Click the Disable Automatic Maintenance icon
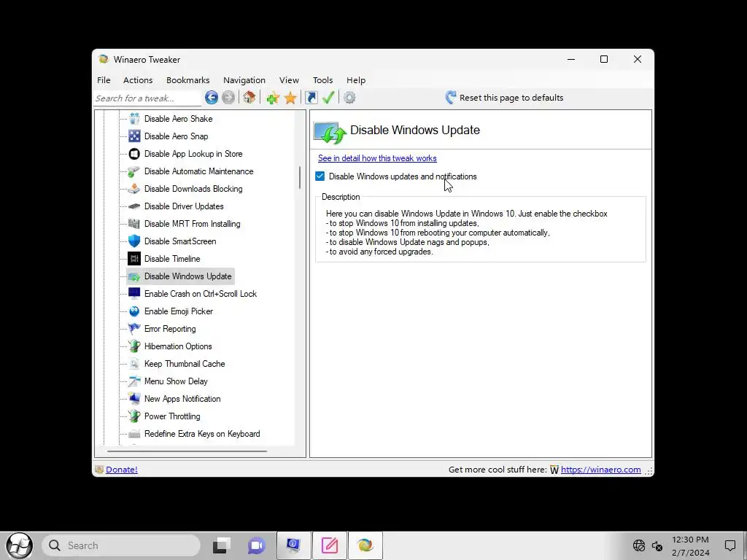The image size is (747, 560). [134, 171]
